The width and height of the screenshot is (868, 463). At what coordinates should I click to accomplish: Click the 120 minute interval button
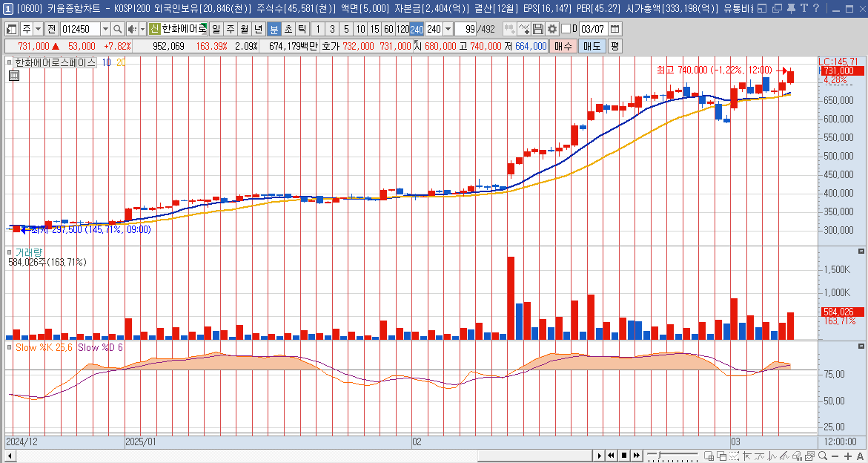[403, 29]
